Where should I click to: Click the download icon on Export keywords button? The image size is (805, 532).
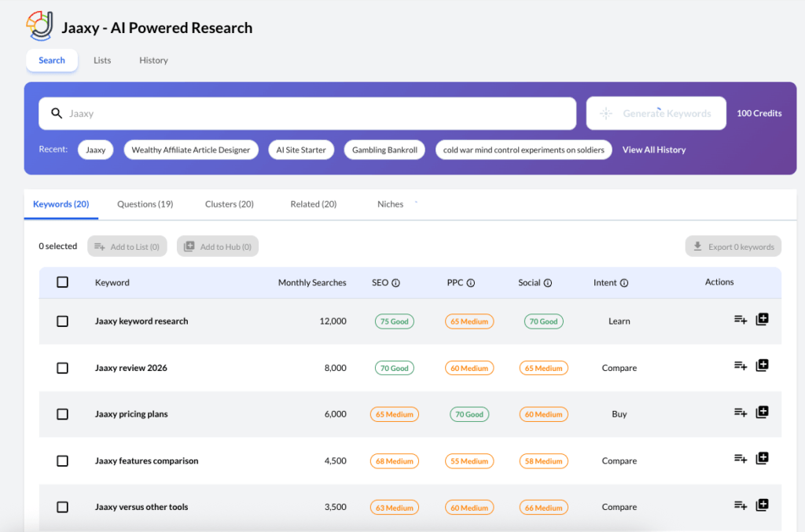(697, 246)
